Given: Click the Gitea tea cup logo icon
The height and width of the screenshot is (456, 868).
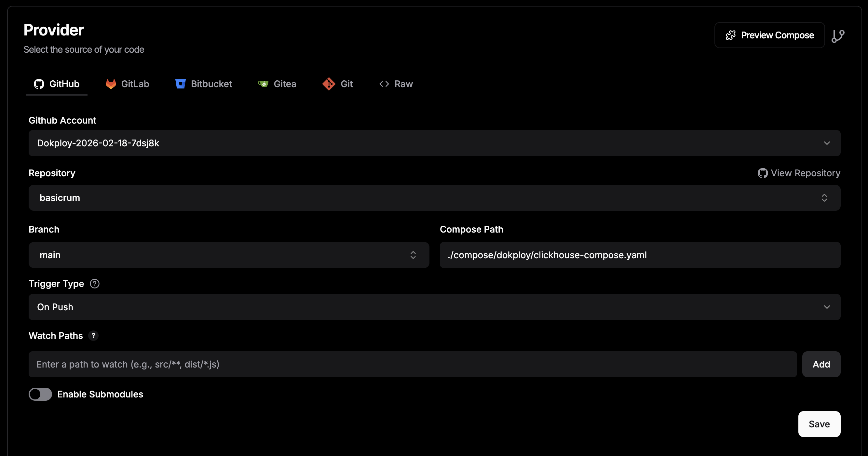Looking at the screenshot, I should click(263, 84).
